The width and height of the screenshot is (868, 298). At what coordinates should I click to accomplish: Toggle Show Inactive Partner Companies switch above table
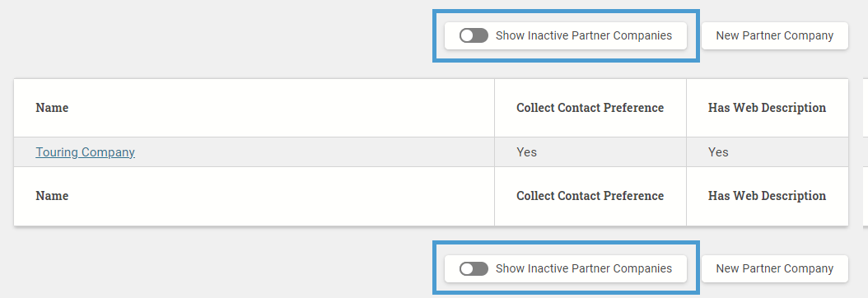click(474, 36)
